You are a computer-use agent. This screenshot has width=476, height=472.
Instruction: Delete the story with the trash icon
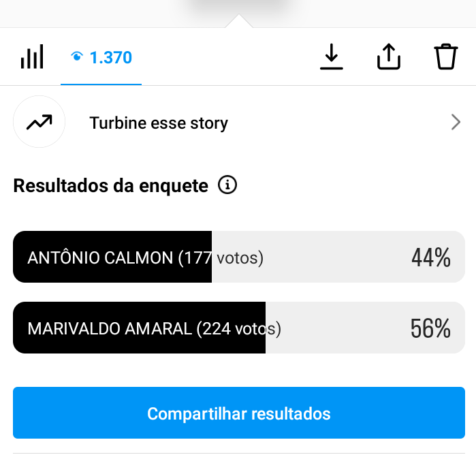(446, 57)
